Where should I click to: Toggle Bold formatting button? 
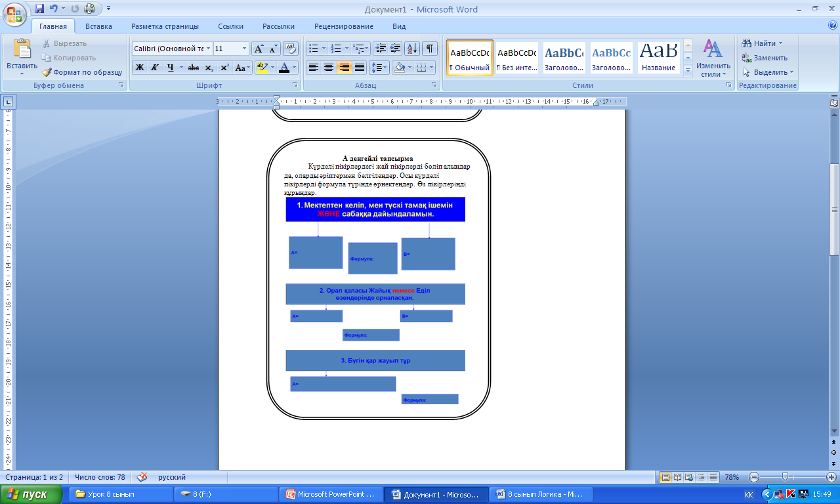[140, 68]
